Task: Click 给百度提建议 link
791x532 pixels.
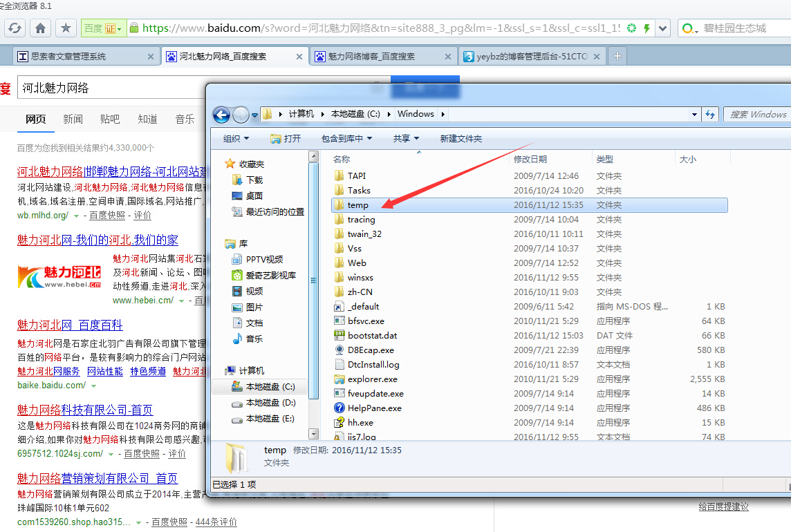Action: pos(723,507)
